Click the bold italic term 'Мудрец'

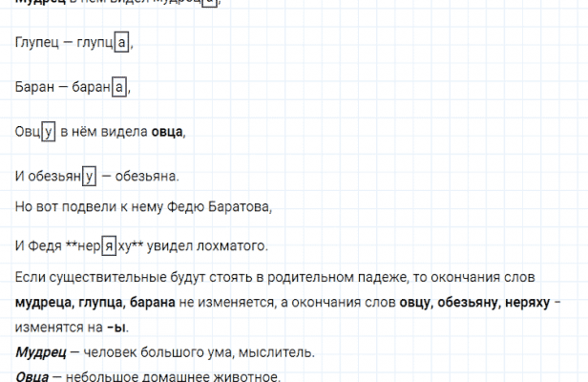pyautogui.click(x=38, y=352)
